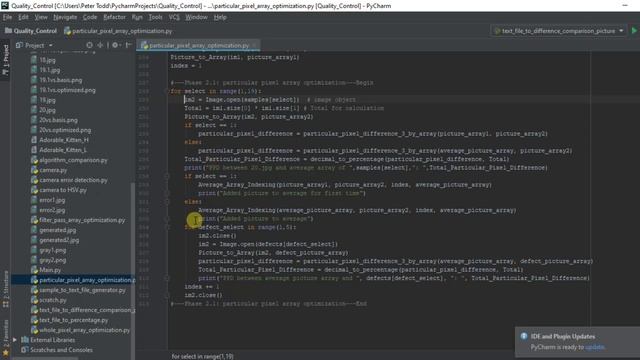
Task: Click the Run button in the toolbar
Action: pyautogui.click(x=634, y=31)
